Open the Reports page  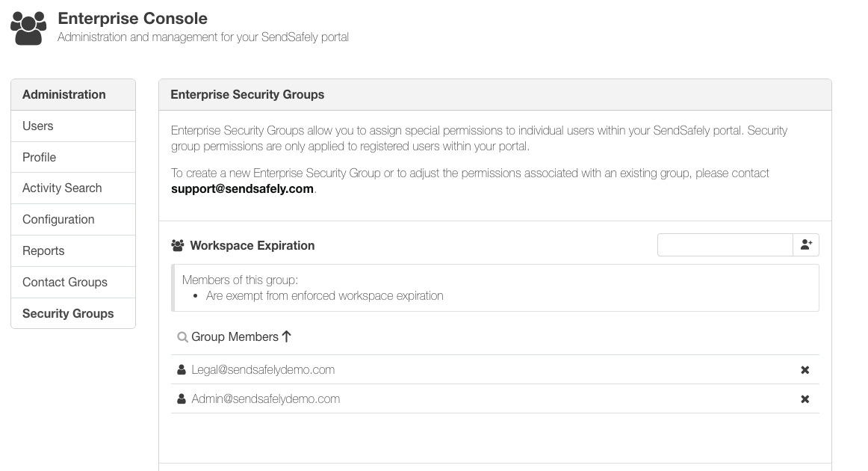(73, 251)
